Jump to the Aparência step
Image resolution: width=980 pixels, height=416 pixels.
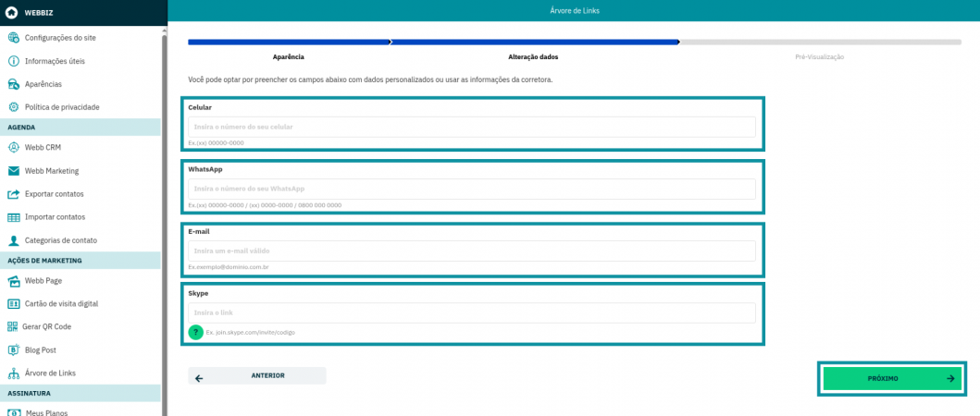pos(288,57)
